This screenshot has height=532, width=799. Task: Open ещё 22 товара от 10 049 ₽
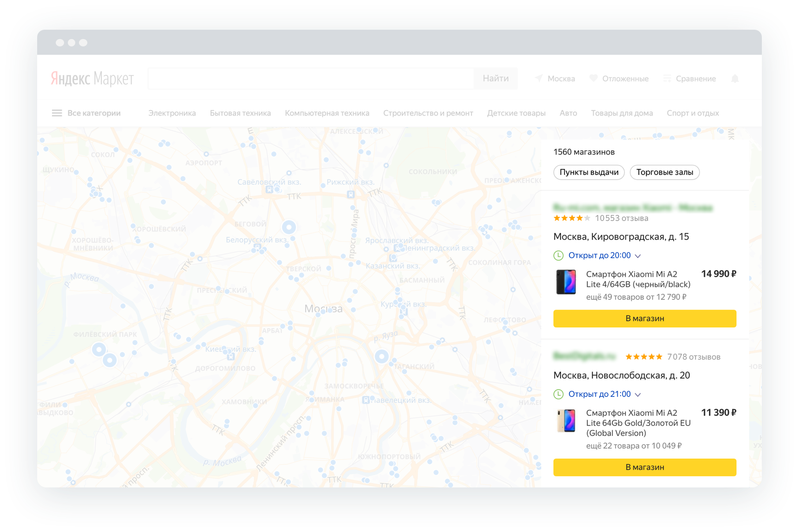click(634, 446)
